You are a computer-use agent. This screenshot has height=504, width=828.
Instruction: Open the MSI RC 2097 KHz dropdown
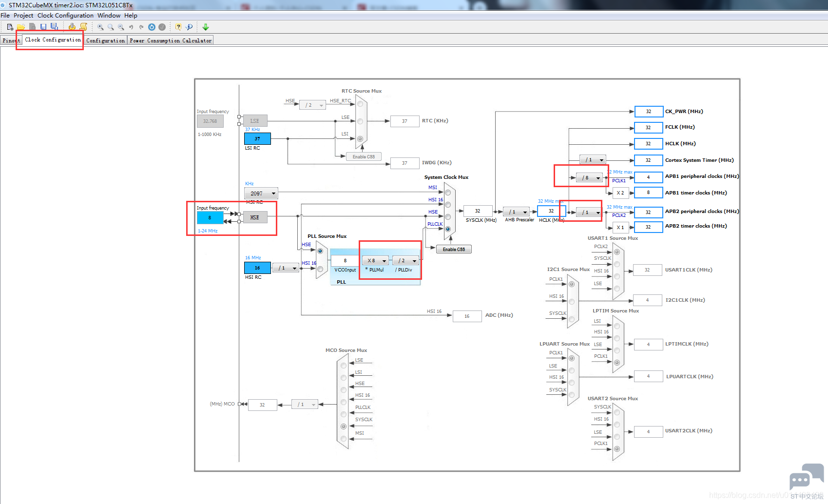[x=261, y=194]
